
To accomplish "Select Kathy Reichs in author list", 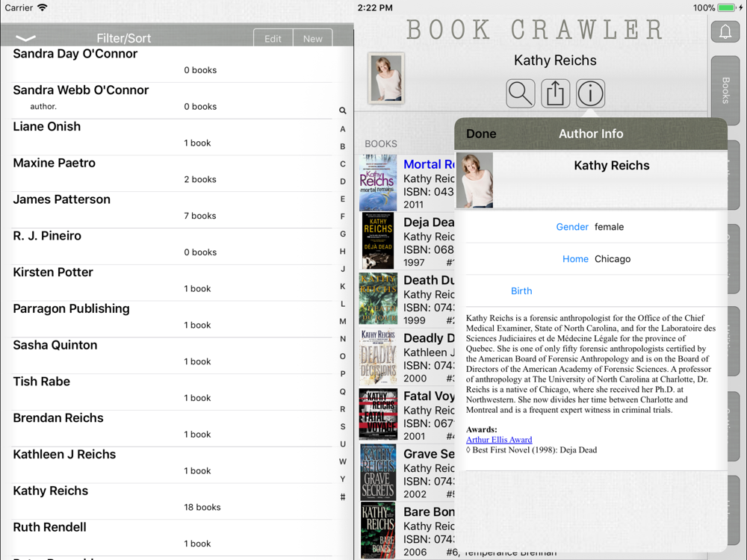I will point(172,502).
